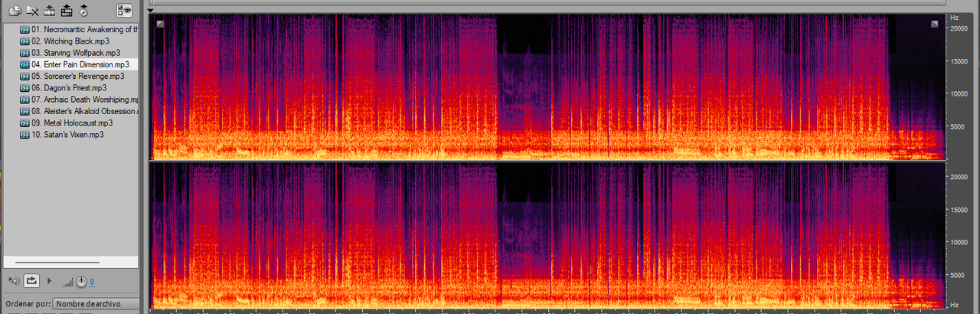Click the fade-out handle square, spectrogram top-right
This screenshot has height=314, width=980.
935,24
